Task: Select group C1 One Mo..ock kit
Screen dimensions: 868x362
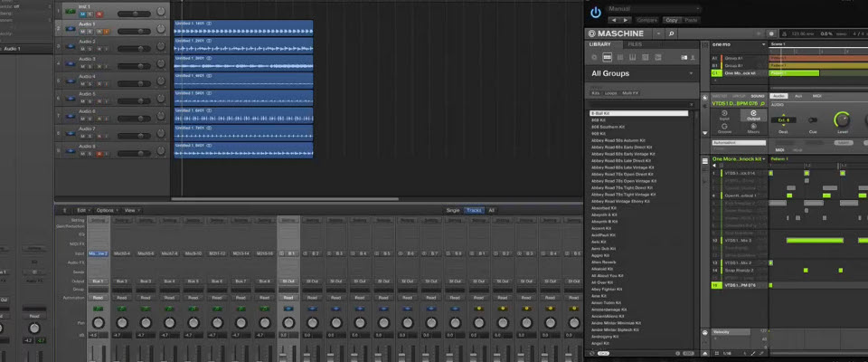Action: 739,72
